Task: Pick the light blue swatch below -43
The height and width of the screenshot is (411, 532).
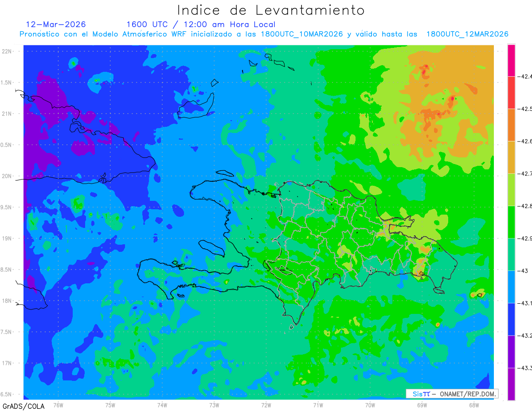Action: click(511, 287)
